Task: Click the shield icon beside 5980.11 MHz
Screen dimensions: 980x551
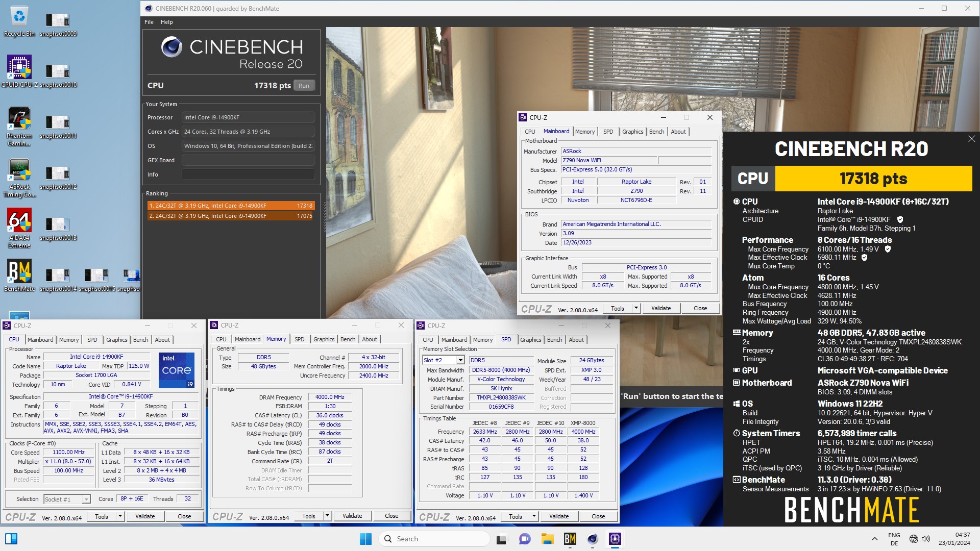Action: tap(864, 258)
